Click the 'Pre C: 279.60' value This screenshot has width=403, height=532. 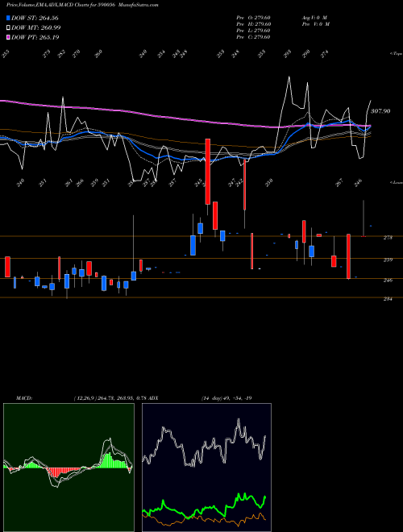[x=253, y=36]
